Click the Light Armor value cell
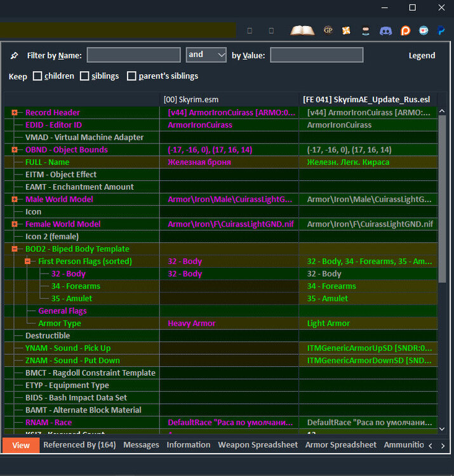Viewport: 454px width, 476px height. pos(368,323)
